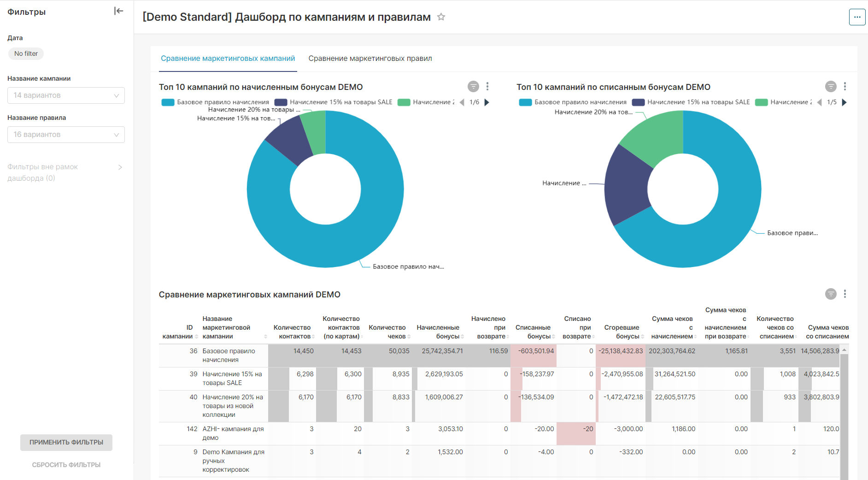Viewport: 868px width, 480px height.
Task: Open kebab menu of campaigns comparison table
Action: coord(845,294)
